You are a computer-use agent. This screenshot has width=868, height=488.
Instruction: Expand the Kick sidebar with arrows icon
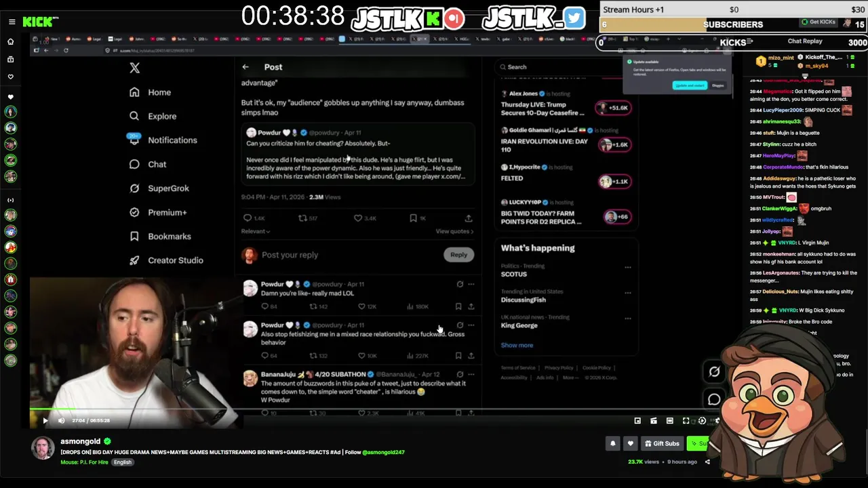point(11,200)
